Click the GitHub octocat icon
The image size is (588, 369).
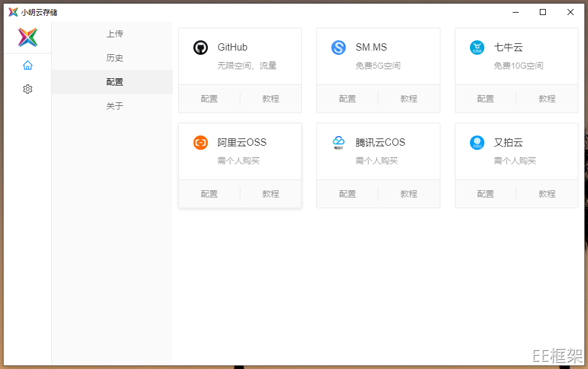click(x=201, y=48)
